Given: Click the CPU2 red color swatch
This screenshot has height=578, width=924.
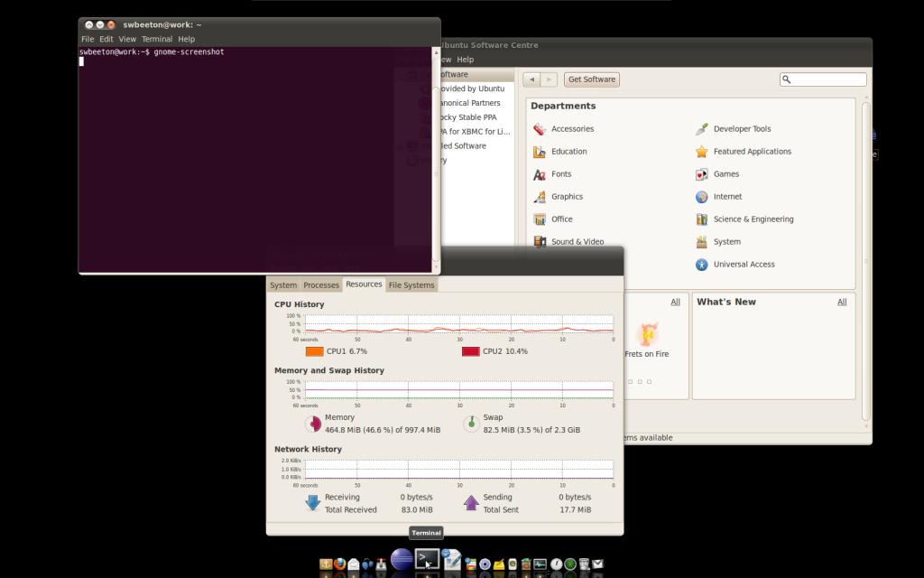Looking at the screenshot, I should point(471,351).
